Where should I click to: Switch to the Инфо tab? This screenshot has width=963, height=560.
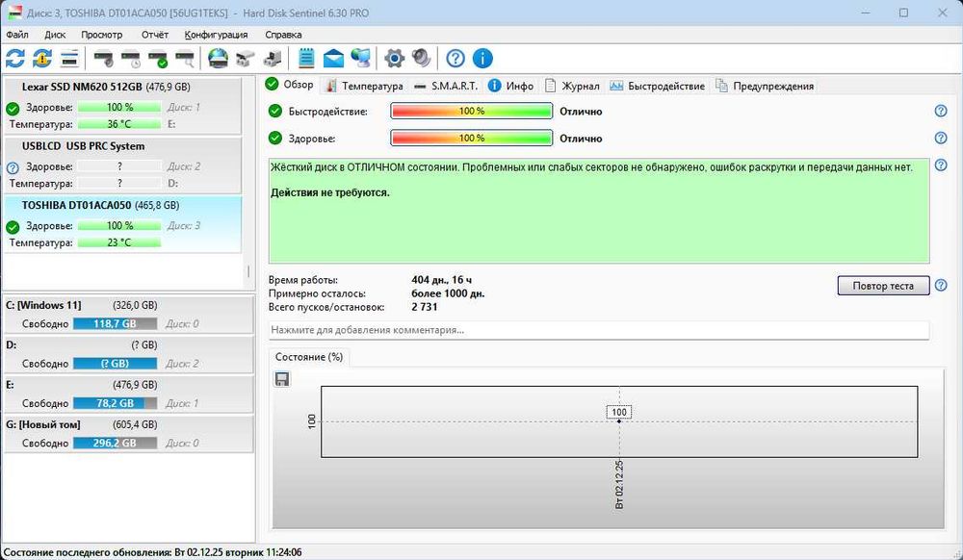pyautogui.click(x=511, y=86)
